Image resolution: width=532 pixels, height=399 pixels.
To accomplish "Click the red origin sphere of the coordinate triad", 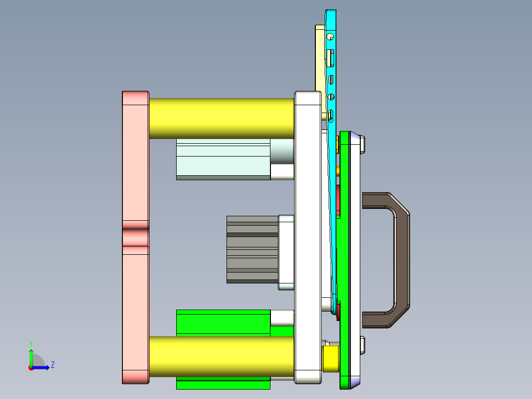I will click(x=31, y=369).
